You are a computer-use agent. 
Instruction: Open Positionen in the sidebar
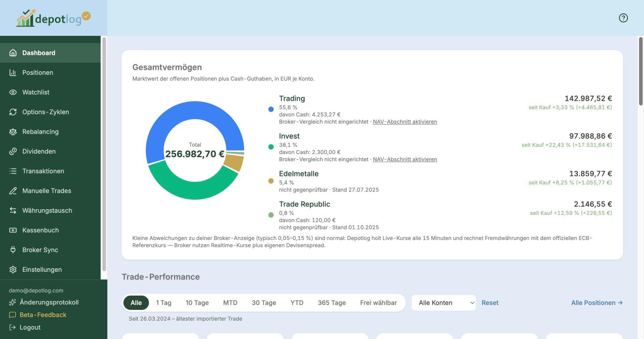click(51, 73)
